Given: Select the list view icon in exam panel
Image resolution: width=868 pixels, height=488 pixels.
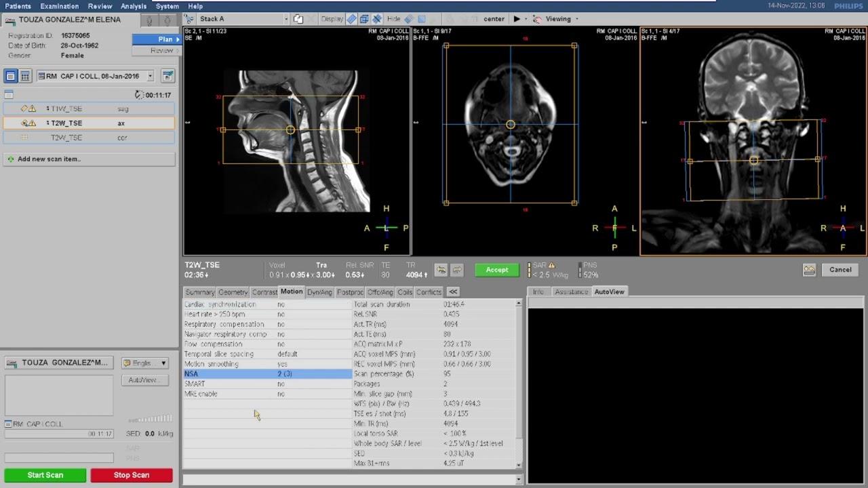Looking at the screenshot, I should (10, 77).
